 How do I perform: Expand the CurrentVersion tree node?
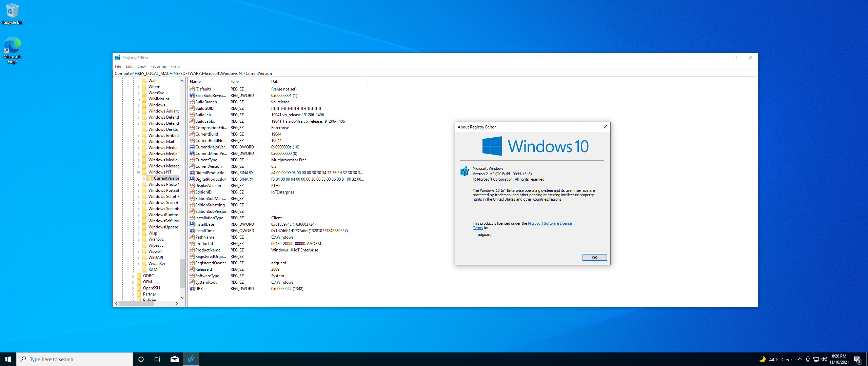coord(144,178)
